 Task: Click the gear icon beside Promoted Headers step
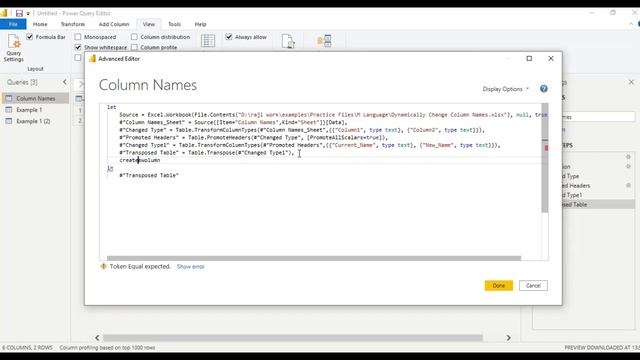(x=628, y=185)
